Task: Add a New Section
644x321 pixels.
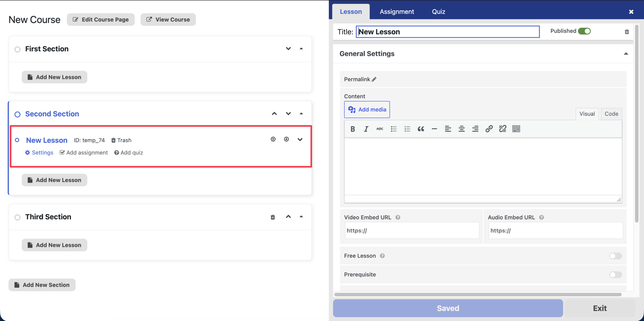Action: click(42, 285)
